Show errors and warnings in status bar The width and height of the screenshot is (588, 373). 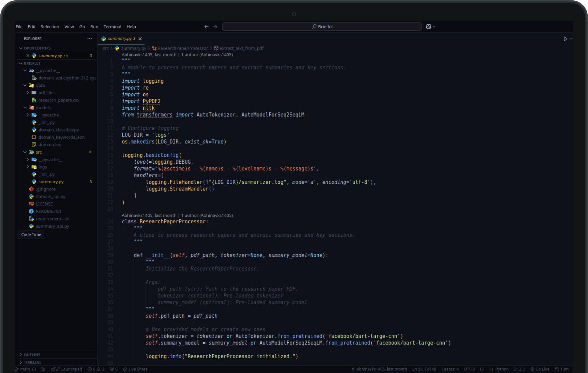pos(96,369)
